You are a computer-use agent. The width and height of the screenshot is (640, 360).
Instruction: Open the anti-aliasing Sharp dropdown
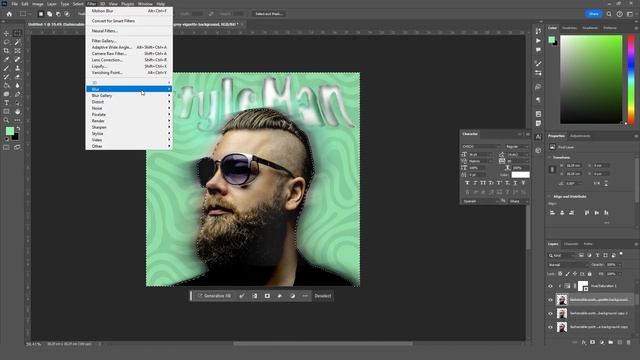pos(518,201)
